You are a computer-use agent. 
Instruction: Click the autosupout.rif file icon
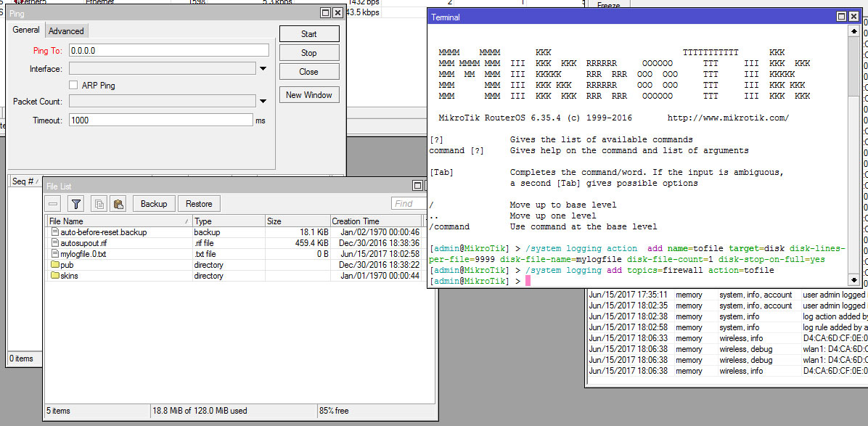click(54, 243)
